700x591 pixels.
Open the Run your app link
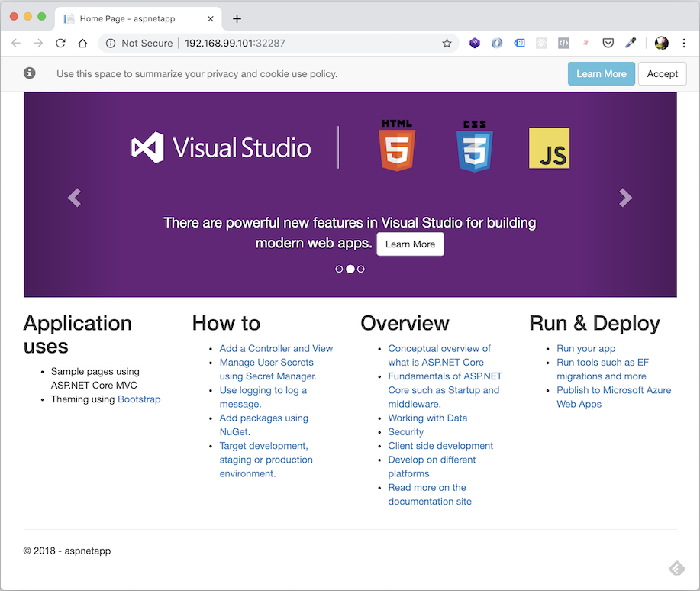585,348
